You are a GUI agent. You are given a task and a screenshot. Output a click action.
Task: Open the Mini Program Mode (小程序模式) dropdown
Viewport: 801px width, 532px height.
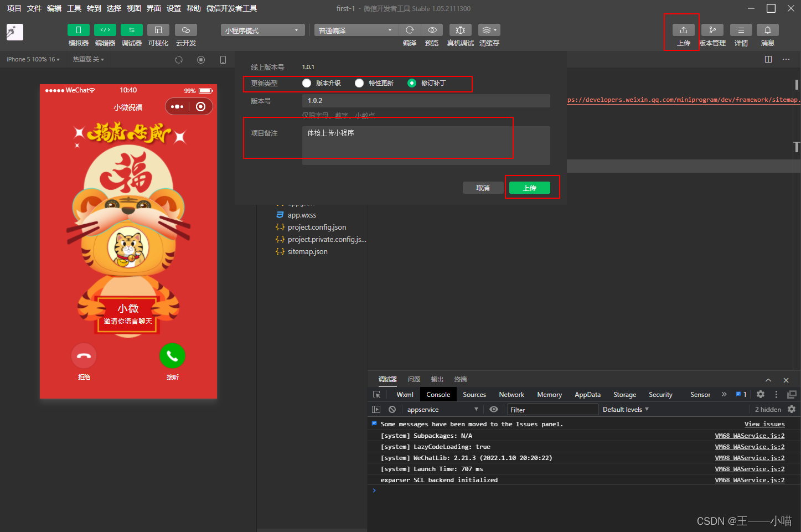pos(263,30)
